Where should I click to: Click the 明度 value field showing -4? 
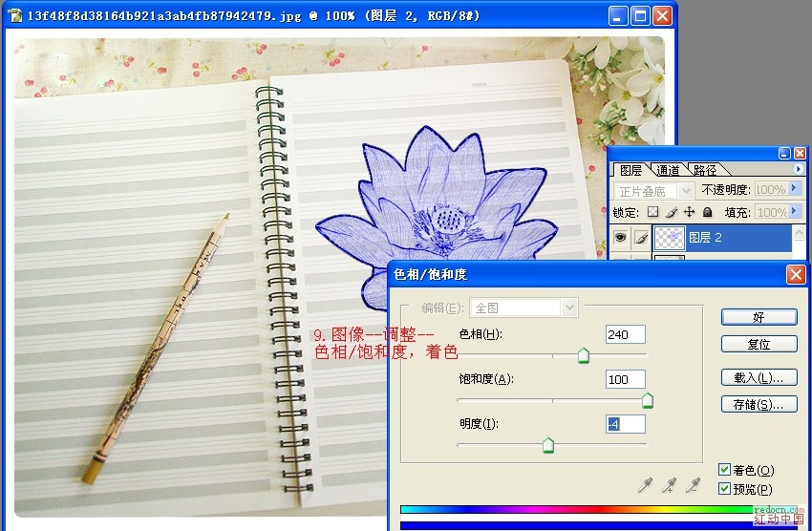point(626,424)
